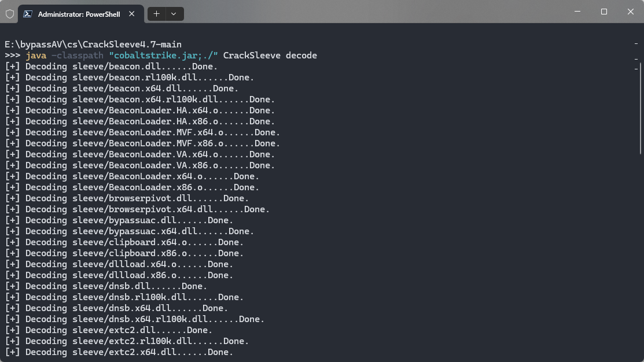This screenshot has height=362, width=644.
Task: Click the line sleeve/dllload.x64.o
Action: tap(119, 264)
